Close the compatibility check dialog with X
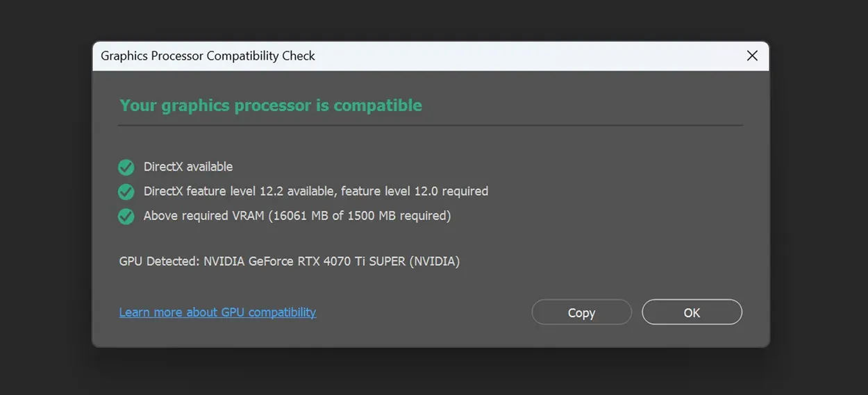 (x=752, y=56)
